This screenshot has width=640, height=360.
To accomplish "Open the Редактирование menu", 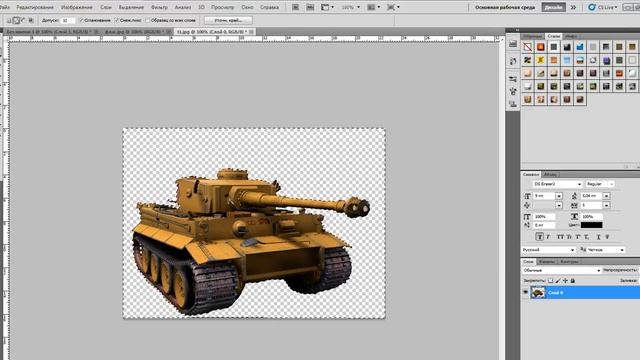I will 35,7.
